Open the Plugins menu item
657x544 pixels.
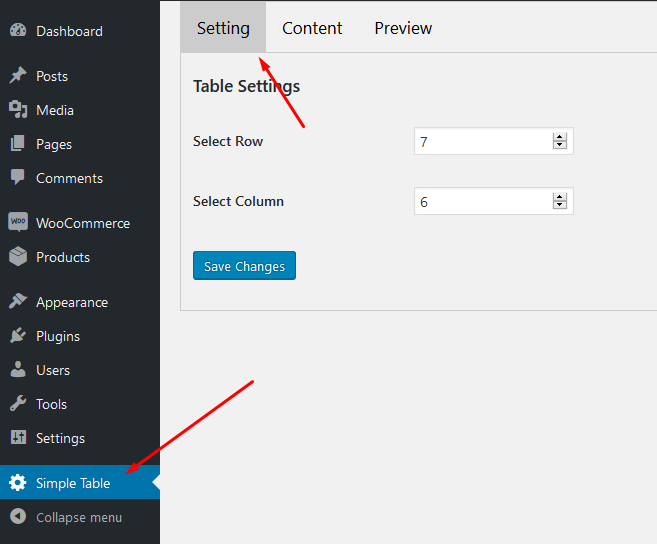(x=80, y=336)
